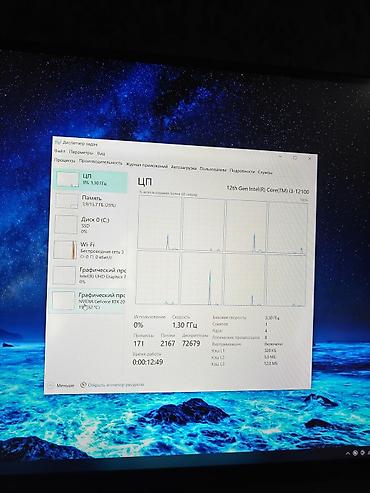The height and width of the screenshot is (493, 370).
Task: Open the Вид menu
Action: (101, 154)
